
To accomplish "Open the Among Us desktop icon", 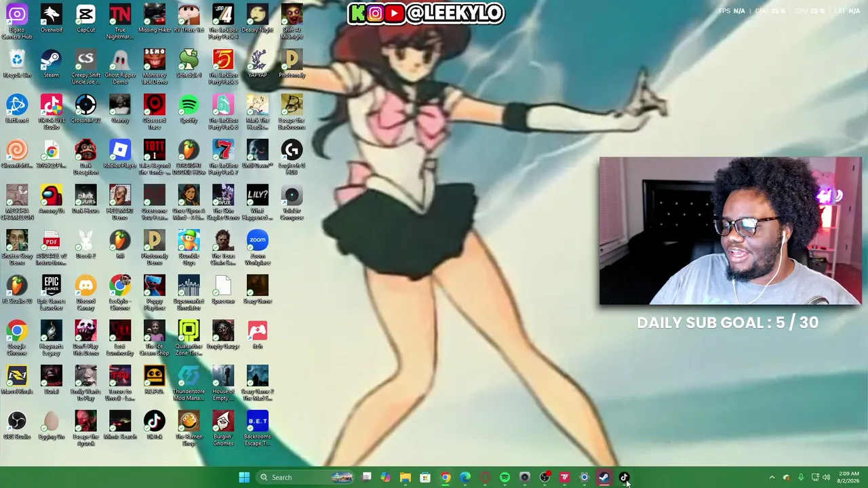I will coord(52,200).
